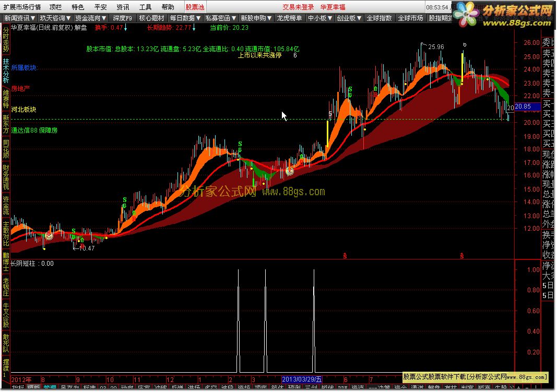Click the 长阴短柱 : 0.00 indicator title
This screenshot has width=557, height=392.
click(x=32, y=264)
